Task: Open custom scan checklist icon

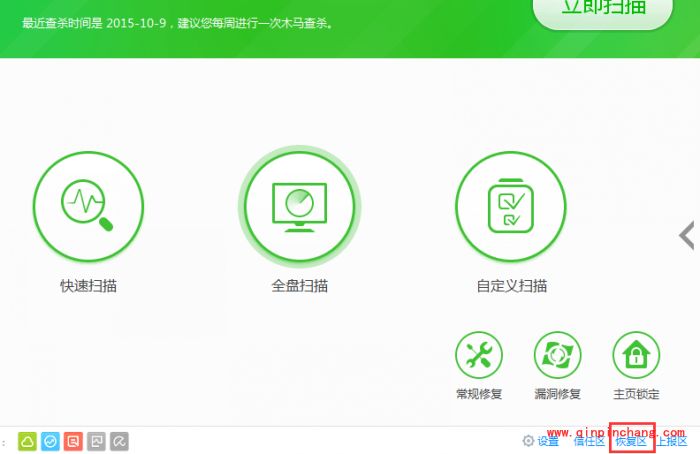Action: coord(511,206)
